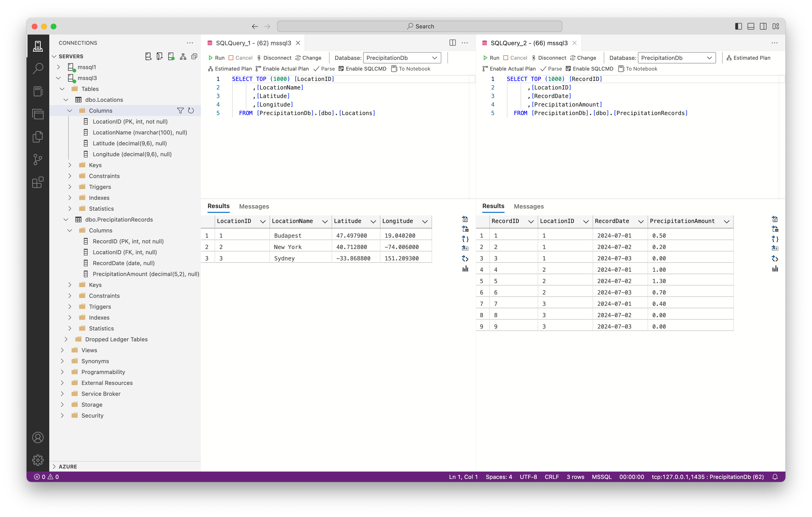
Task: Run the SQLQuery_2 query
Action: (x=491, y=58)
